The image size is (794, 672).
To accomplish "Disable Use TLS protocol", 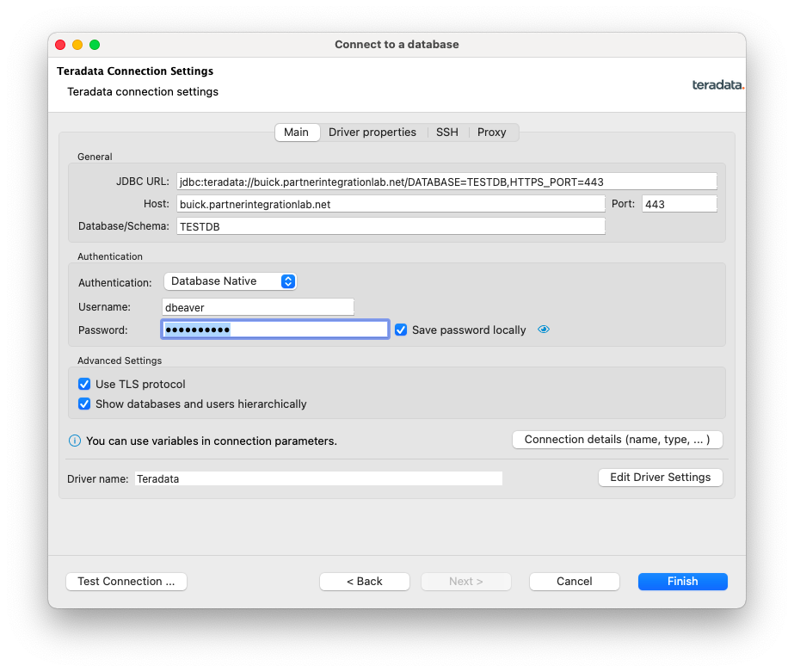I will point(83,384).
